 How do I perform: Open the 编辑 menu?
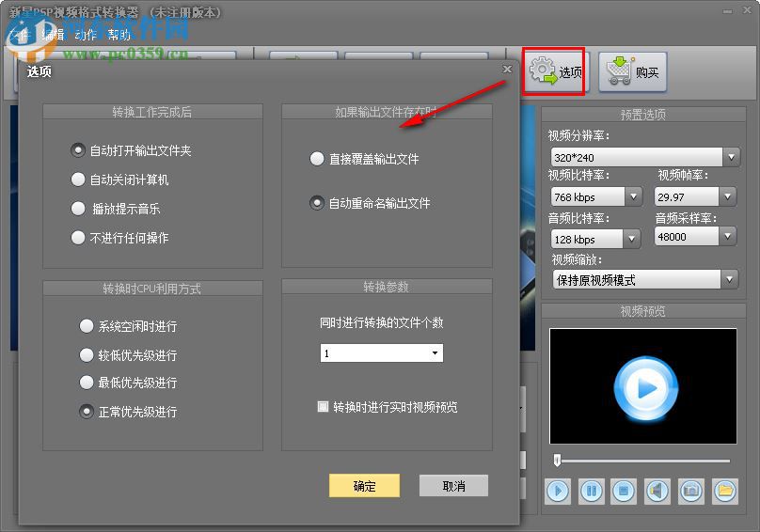click(x=53, y=35)
